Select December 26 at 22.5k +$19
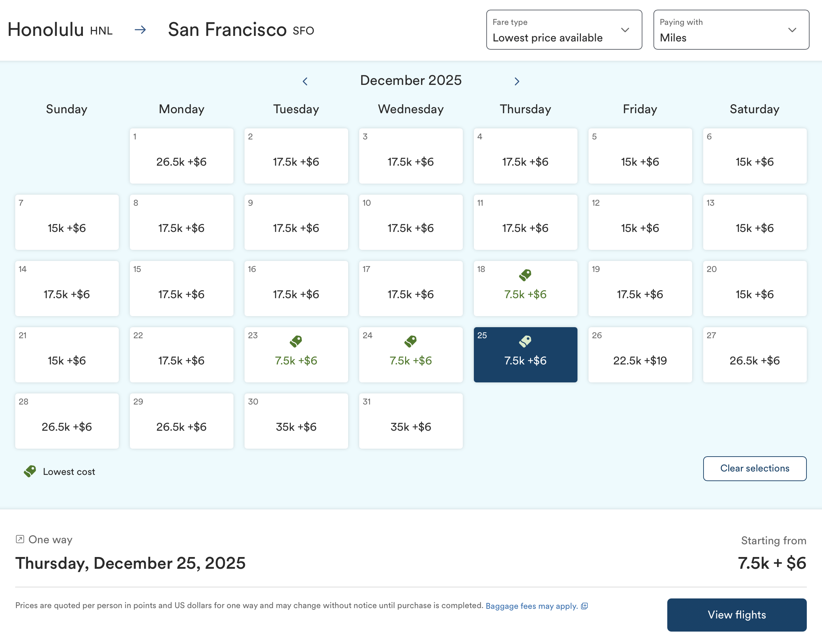Image resolution: width=822 pixels, height=644 pixels. [x=640, y=354]
